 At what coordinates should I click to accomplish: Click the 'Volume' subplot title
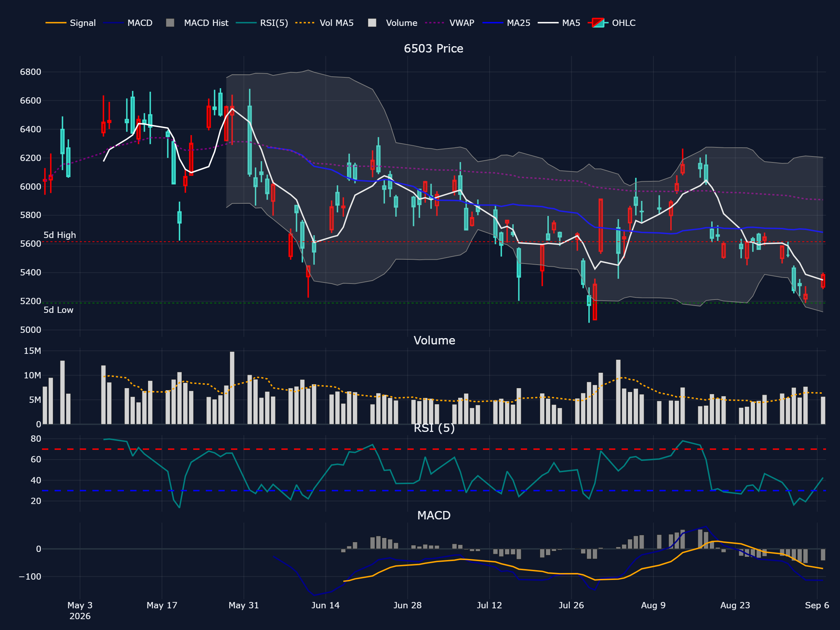[x=434, y=340]
